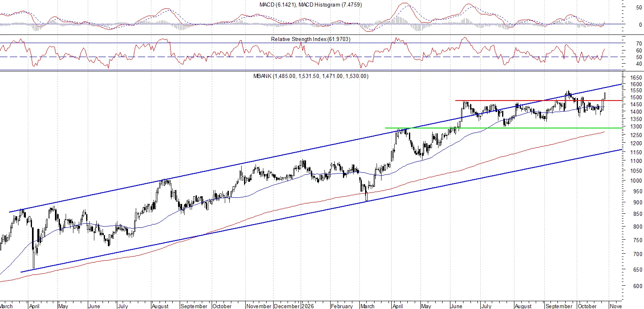Click the 1500 price axis label
Image resolution: width=644 pixels, height=309 pixels.
pyautogui.click(x=636, y=98)
